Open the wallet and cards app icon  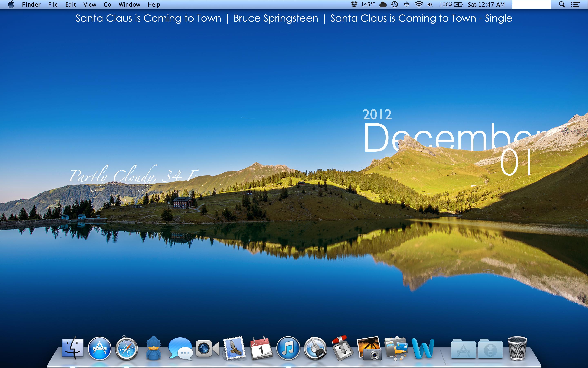click(396, 349)
